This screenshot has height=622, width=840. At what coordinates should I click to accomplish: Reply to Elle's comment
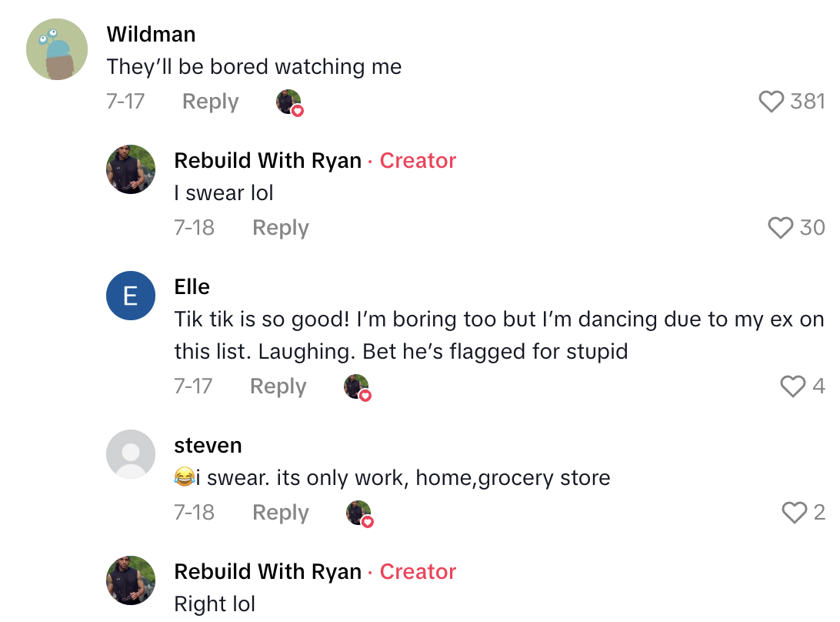tap(278, 386)
